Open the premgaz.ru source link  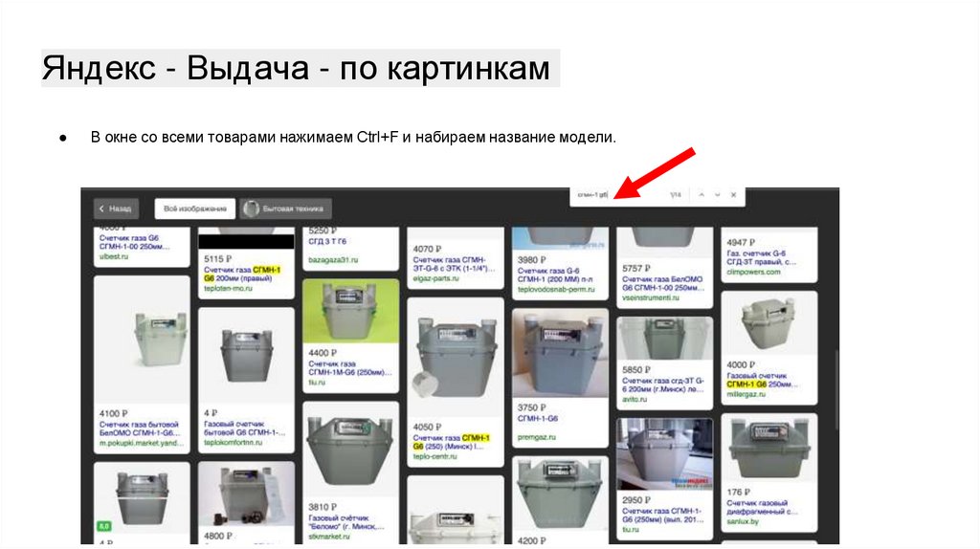coord(536,437)
